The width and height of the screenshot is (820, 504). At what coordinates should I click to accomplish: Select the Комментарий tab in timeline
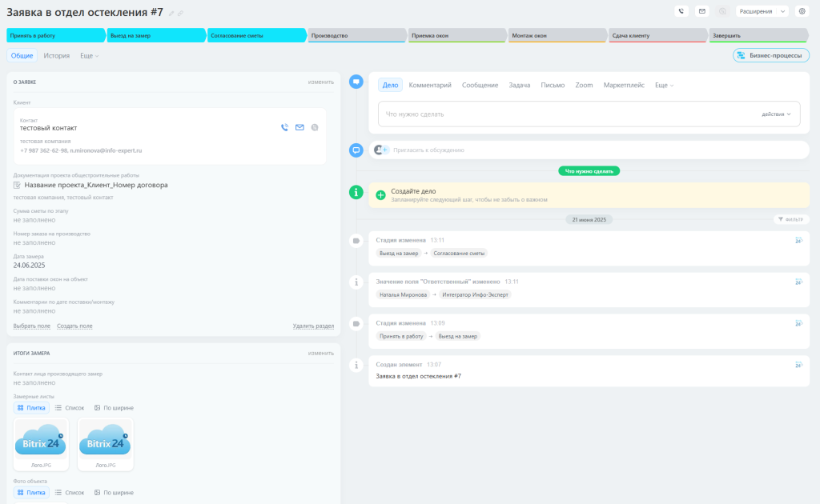point(430,85)
